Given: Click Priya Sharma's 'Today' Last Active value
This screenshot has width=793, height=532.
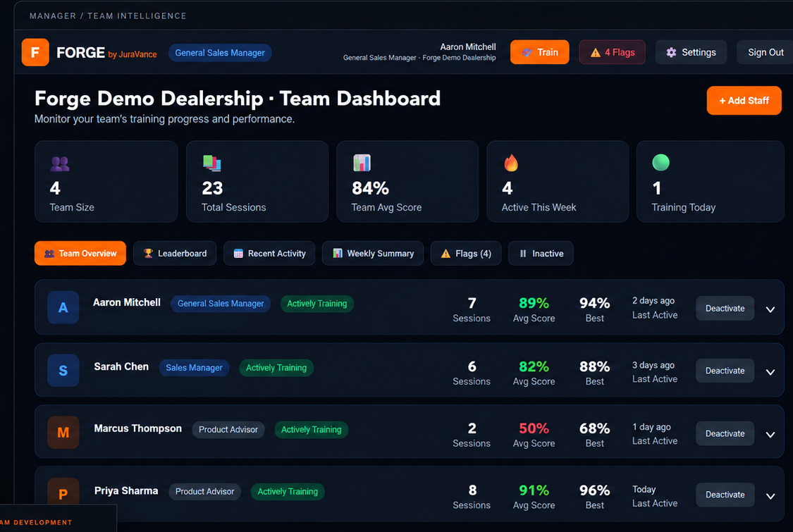Looking at the screenshot, I should [x=644, y=490].
